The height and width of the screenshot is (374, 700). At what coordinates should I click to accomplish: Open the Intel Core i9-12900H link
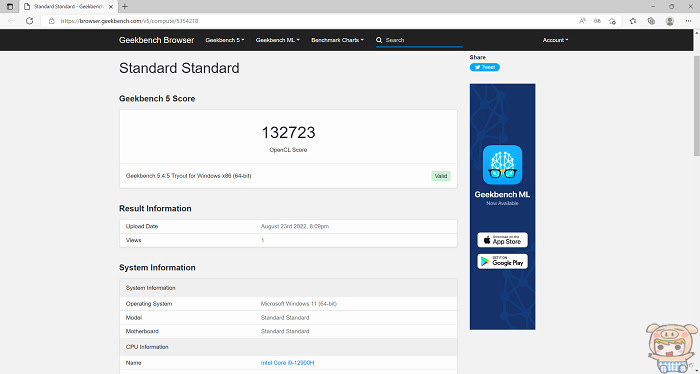[x=288, y=363]
